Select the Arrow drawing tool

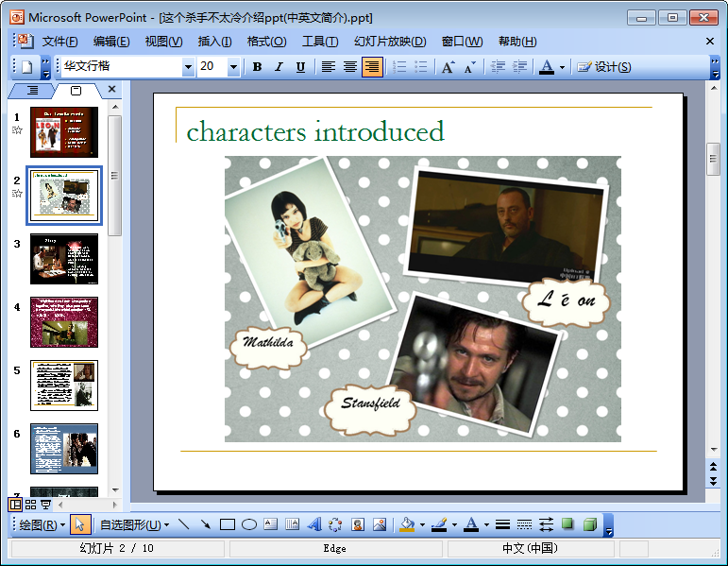[205, 525]
